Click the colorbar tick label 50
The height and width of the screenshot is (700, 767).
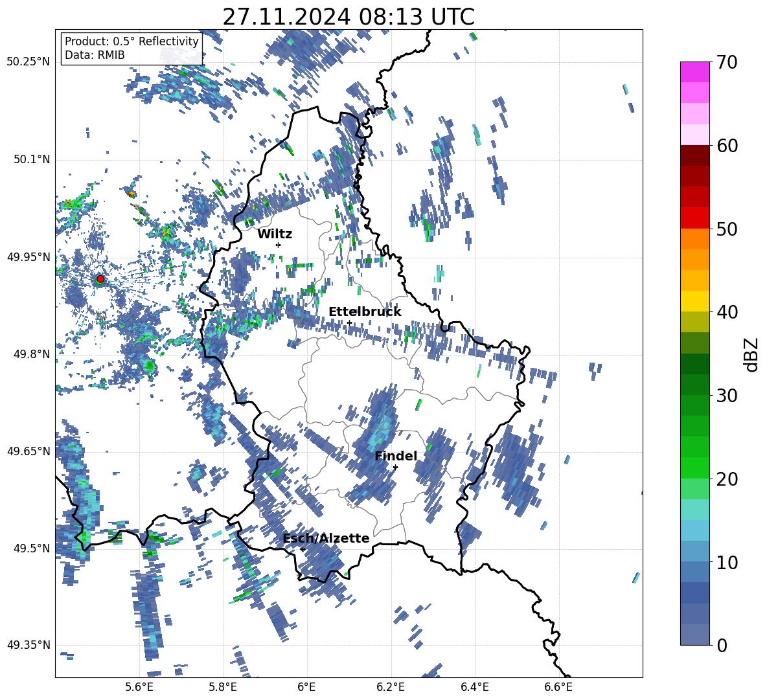727,229
